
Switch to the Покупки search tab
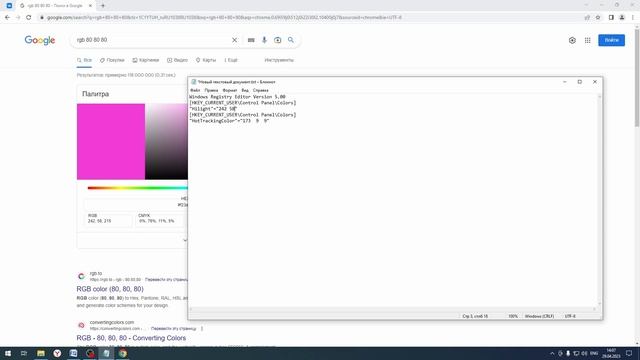click(112, 60)
